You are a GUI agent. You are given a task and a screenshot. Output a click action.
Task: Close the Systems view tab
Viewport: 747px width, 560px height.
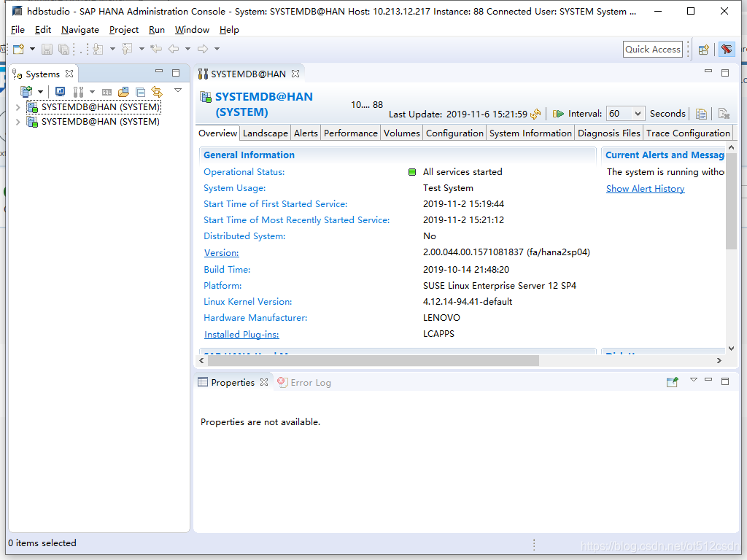pos(69,74)
